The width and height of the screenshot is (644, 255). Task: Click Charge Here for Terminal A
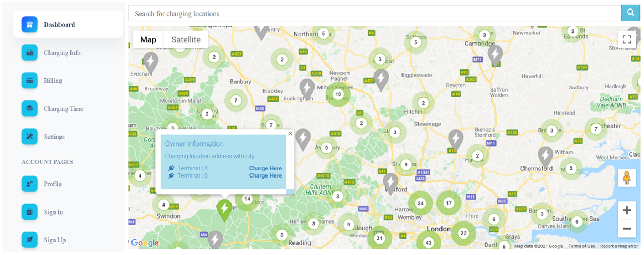[265, 168]
